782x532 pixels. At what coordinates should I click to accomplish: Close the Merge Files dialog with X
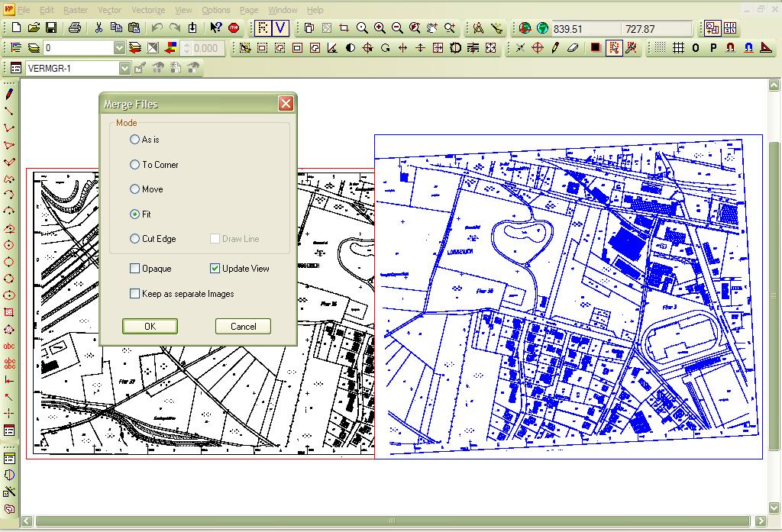286,104
